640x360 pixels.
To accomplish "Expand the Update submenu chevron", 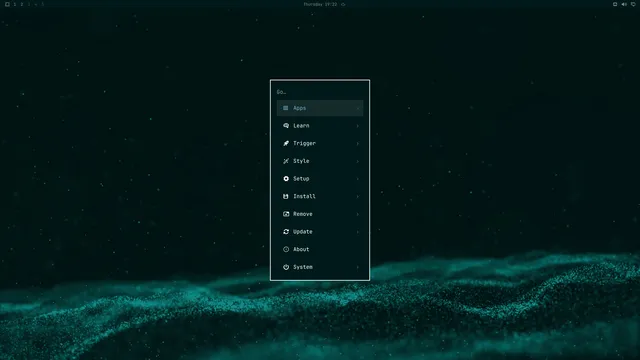I will point(358,232).
